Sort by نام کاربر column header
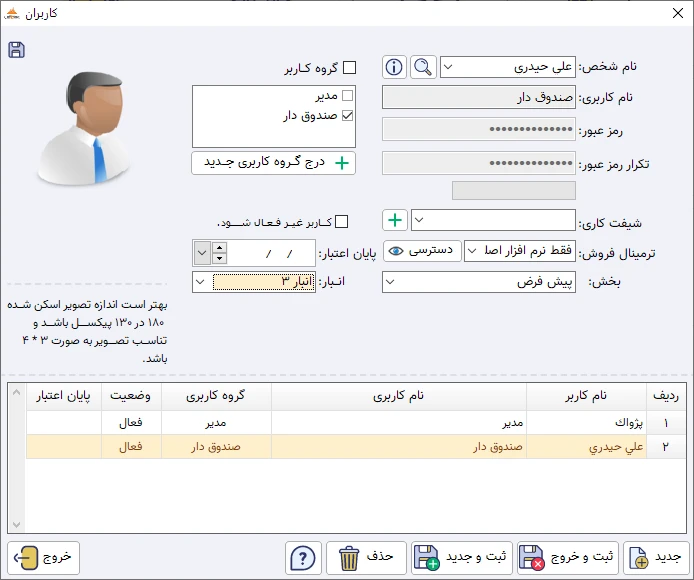 pyautogui.click(x=586, y=396)
